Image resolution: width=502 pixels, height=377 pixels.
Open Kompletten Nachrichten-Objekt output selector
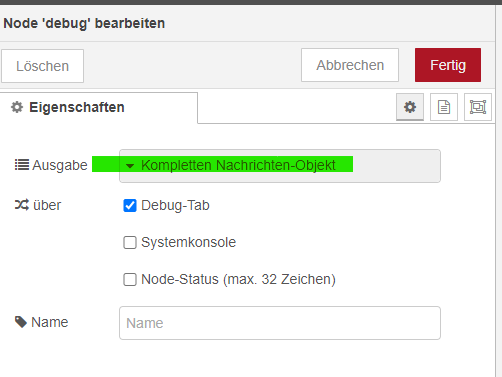click(x=280, y=166)
